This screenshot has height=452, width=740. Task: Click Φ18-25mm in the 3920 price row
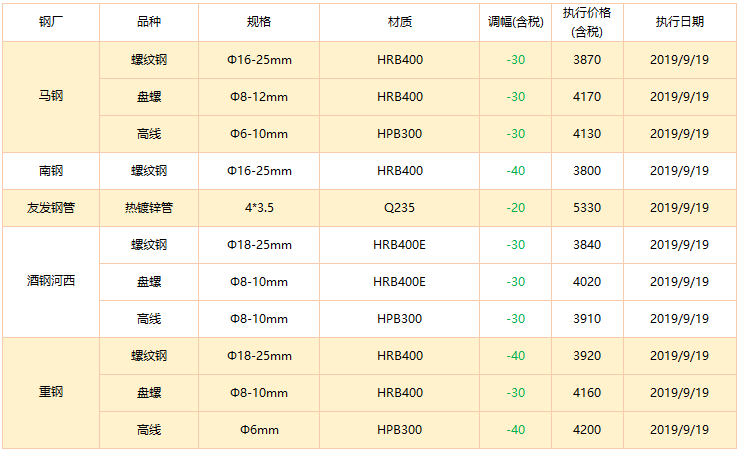click(x=259, y=356)
